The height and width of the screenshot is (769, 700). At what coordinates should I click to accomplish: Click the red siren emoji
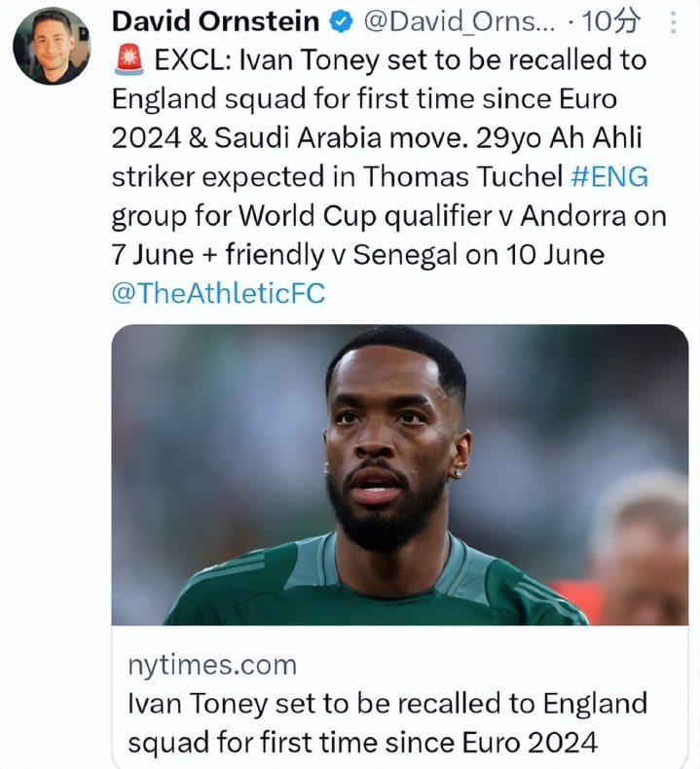128,60
